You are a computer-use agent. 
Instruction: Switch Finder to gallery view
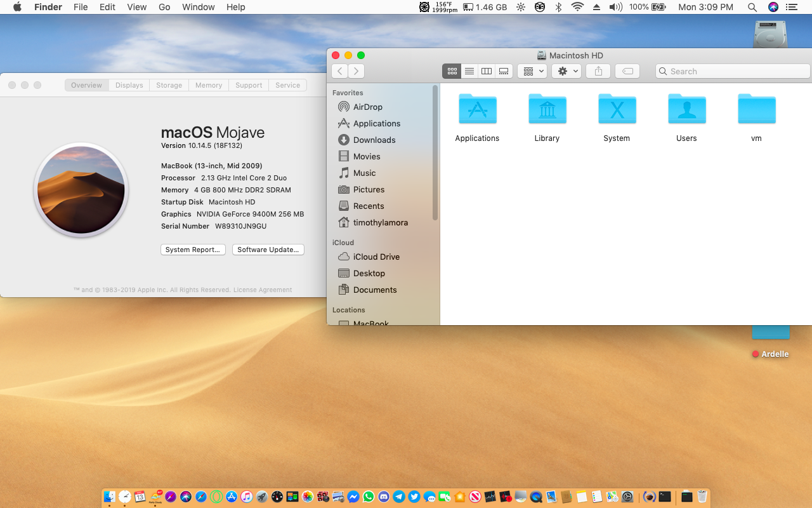504,71
